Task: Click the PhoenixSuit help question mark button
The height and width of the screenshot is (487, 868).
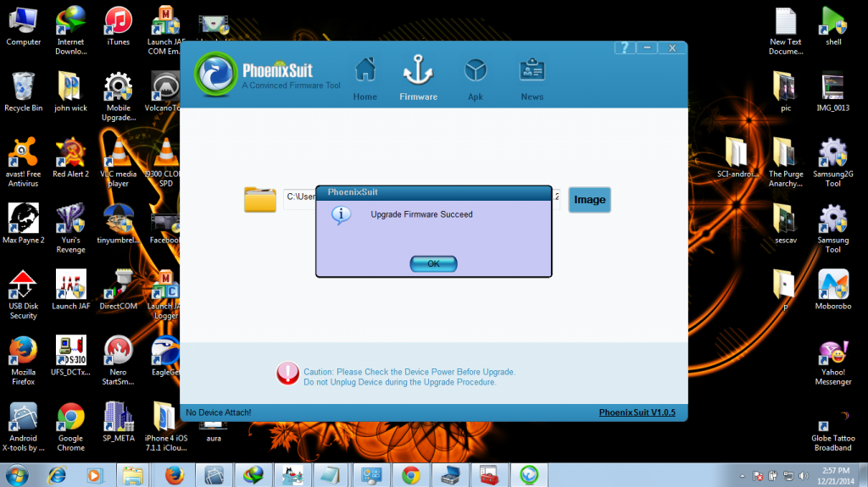Action: pyautogui.click(x=624, y=48)
